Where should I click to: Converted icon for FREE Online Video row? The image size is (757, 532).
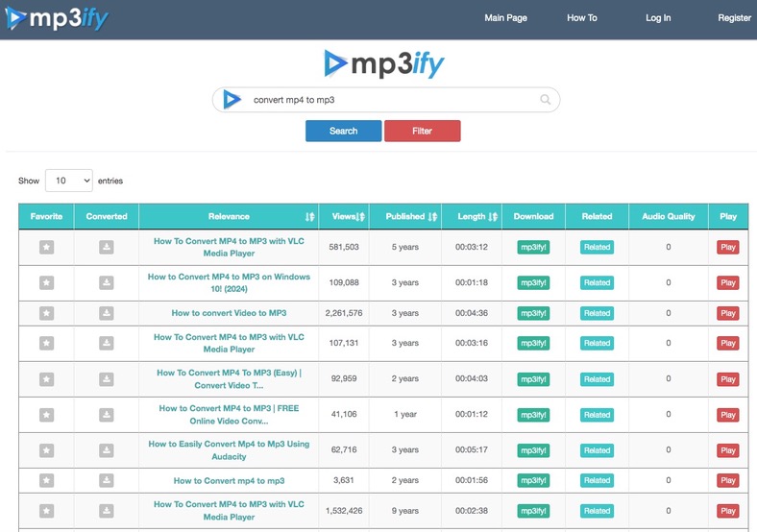click(x=107, y=415)
